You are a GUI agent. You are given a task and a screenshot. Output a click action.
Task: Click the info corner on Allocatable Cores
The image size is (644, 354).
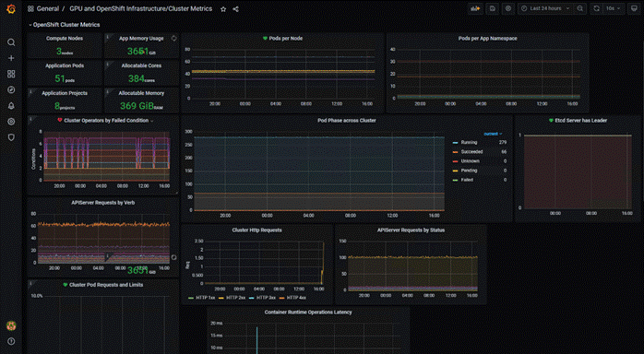pyautogui.click(x=107, y=64)
